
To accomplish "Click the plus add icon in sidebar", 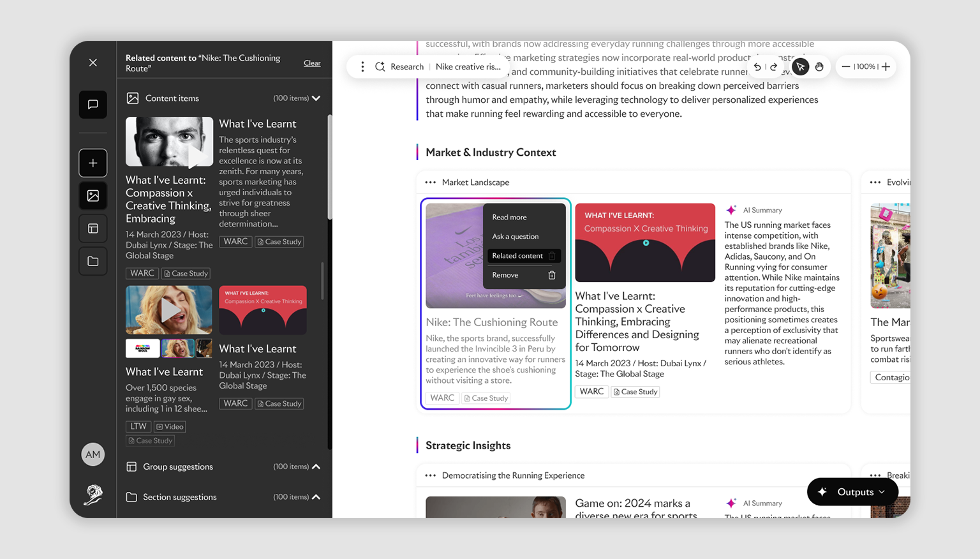I will [93, 163].
